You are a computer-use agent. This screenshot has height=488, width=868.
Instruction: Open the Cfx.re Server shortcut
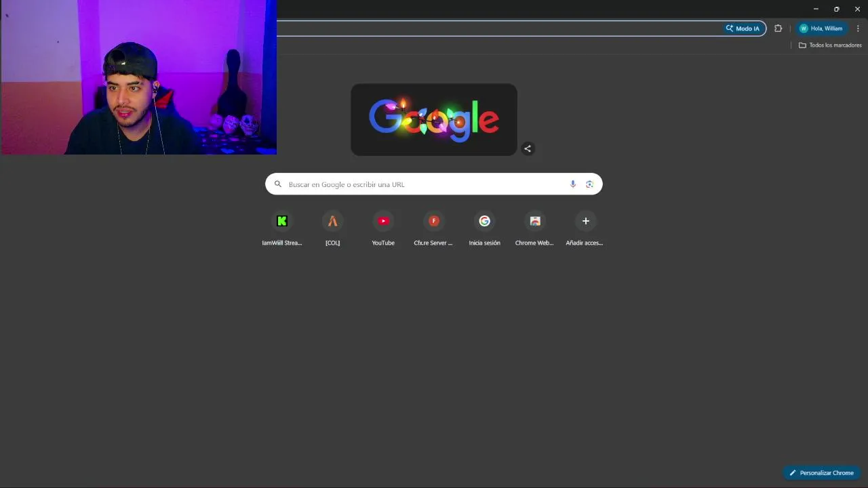(x=433, y=228)
